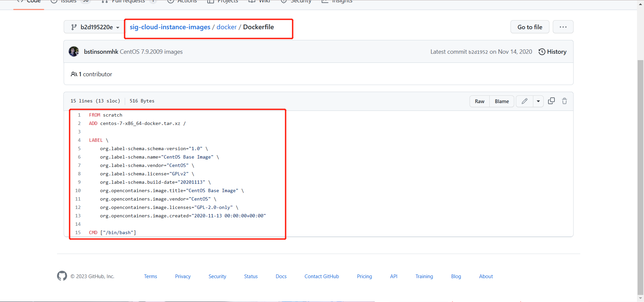This screenshot has width=644, height=302.
Task: Click bstinsonmhk's avatar image
Action: 74,51
